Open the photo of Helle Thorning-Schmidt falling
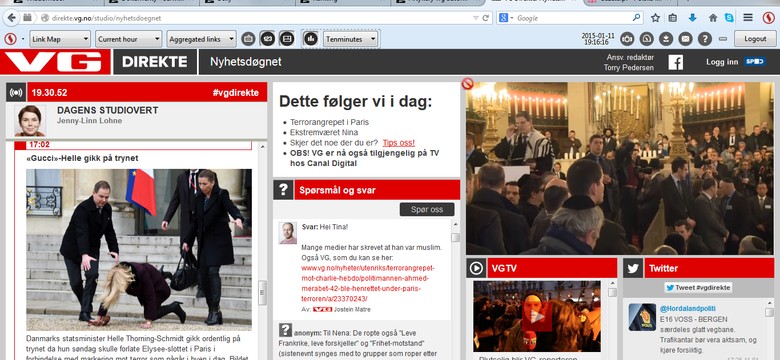780x360 pixels. 139,249
